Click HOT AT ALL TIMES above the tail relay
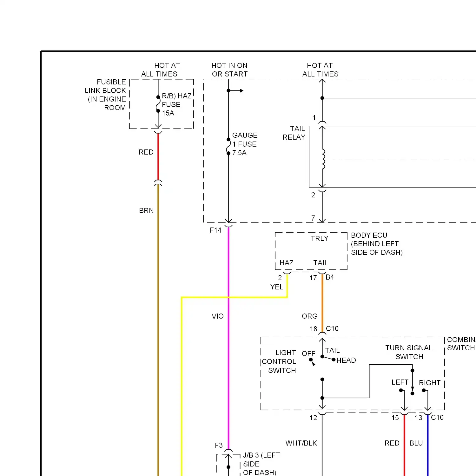476x476 pixels. [320, 70]
